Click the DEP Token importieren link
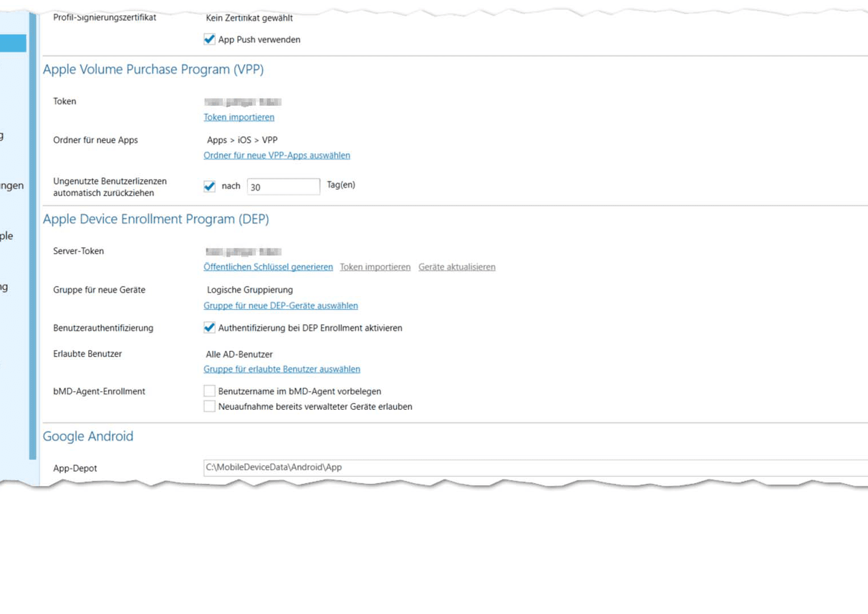868x614 pixels. coord(375,267)
